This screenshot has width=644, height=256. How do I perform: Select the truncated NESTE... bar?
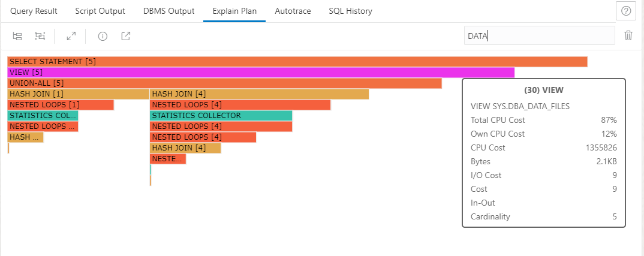(168, 159)
